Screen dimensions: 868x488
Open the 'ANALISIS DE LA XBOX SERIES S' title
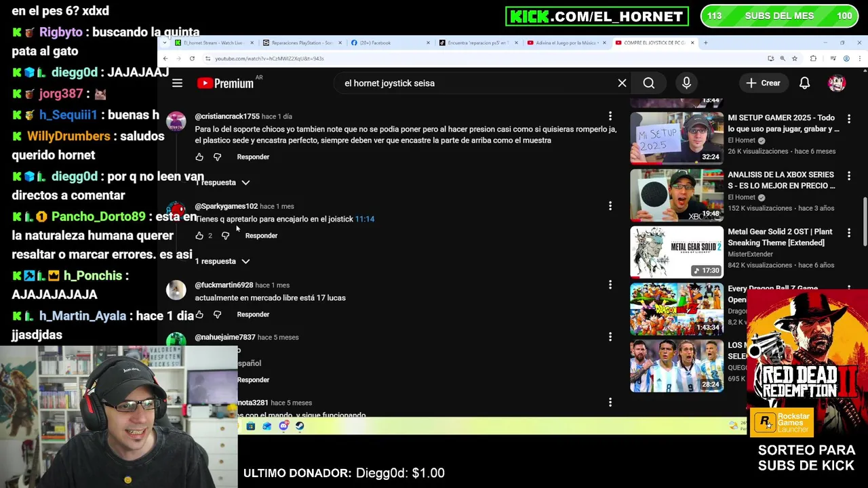tap(781, 180)
